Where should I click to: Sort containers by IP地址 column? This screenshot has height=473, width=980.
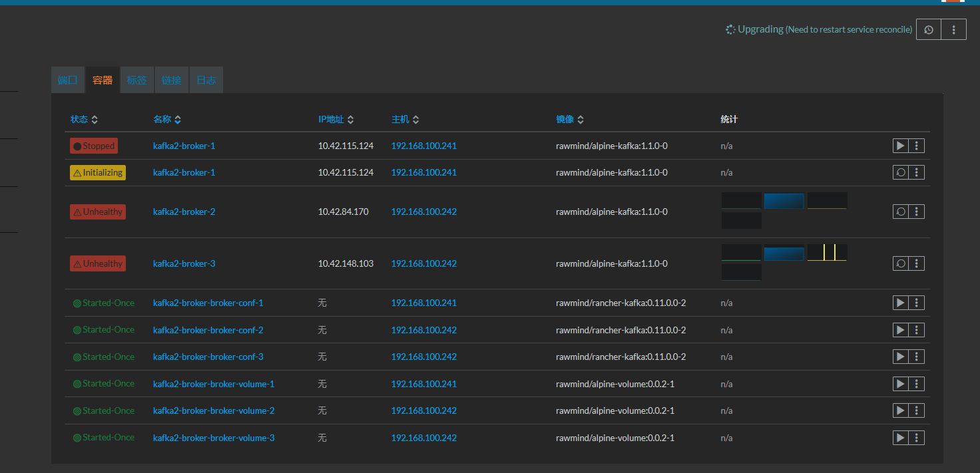336,119
